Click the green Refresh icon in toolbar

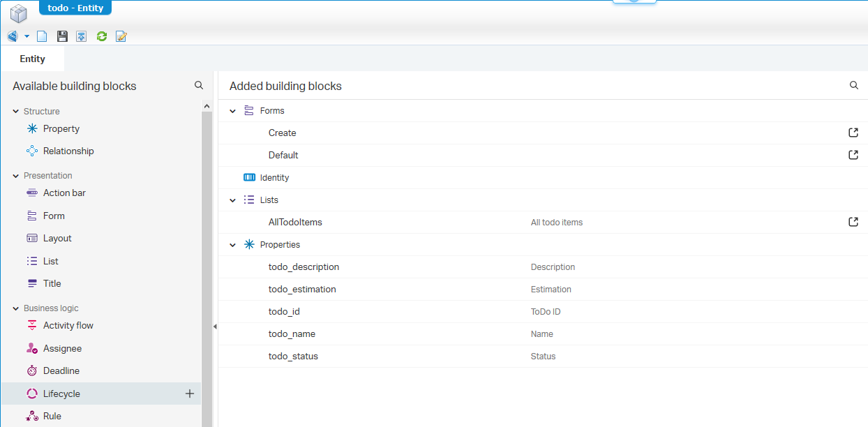[102, 36]
